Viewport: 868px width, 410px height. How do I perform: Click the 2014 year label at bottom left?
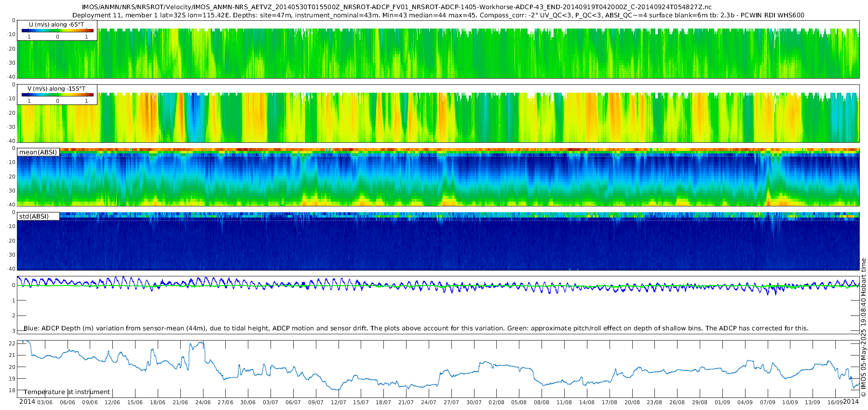[27, 402]
